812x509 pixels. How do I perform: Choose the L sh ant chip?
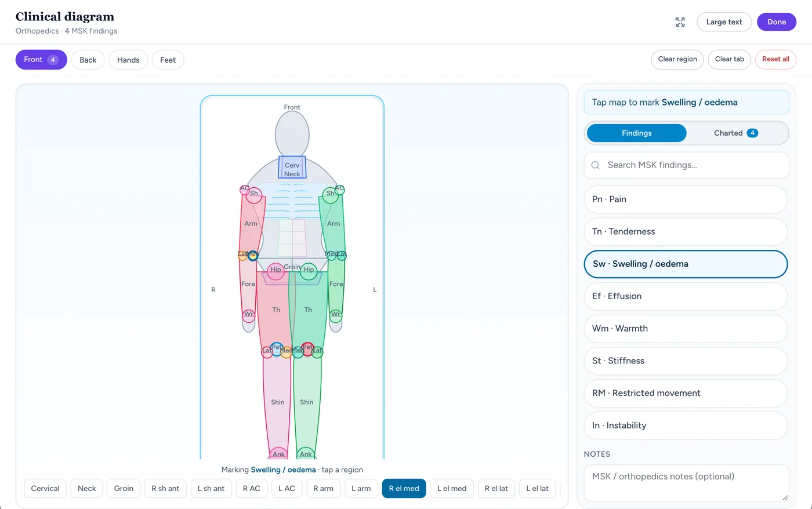click(211, 489)
